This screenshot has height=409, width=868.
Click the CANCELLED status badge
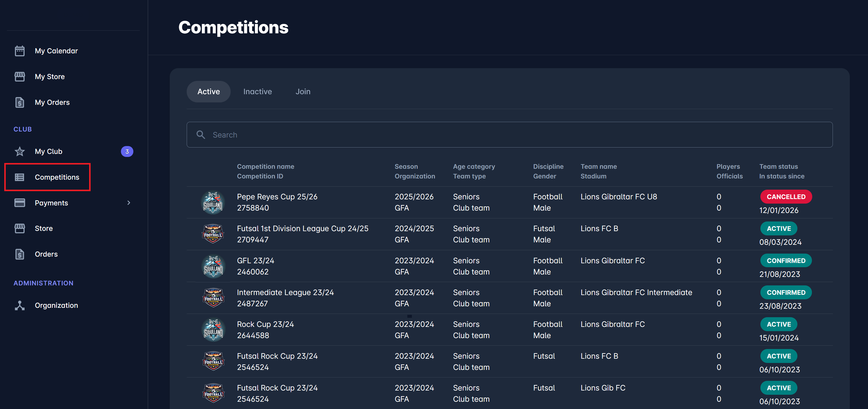786,197
